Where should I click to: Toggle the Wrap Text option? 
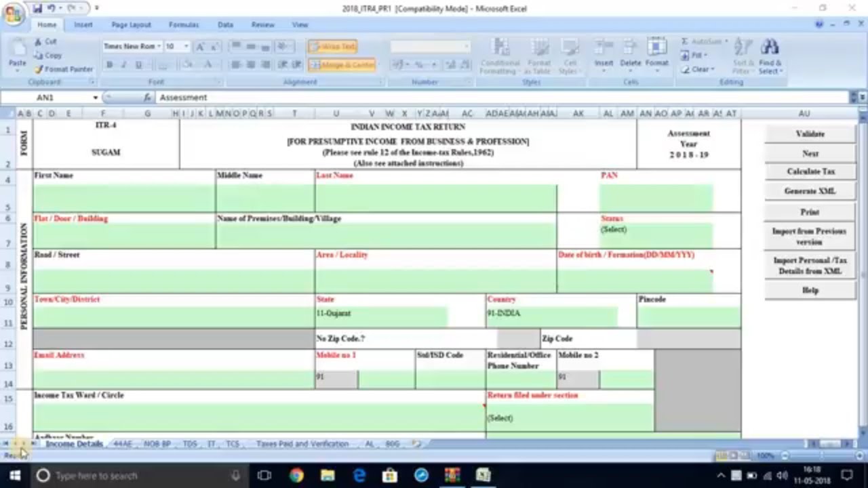332,47
